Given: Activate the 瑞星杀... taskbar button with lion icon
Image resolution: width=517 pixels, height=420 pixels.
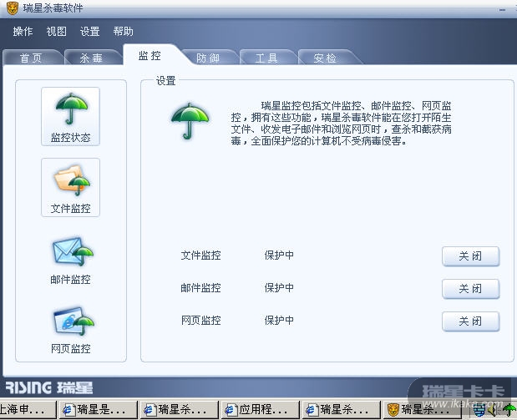Looking at the screenshot, I should pos(422,410).
